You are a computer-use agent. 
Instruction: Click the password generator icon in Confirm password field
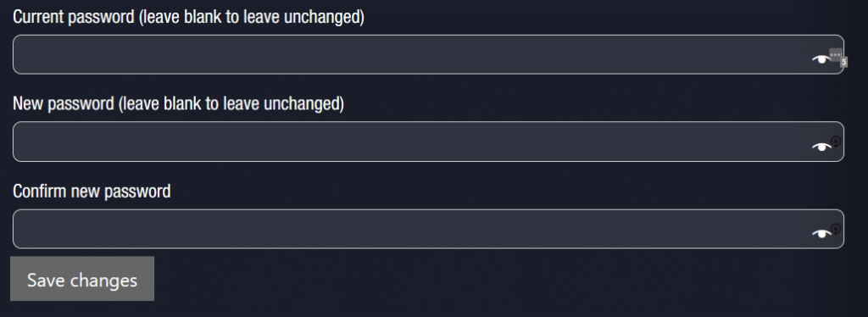click(x=836, y=229)
